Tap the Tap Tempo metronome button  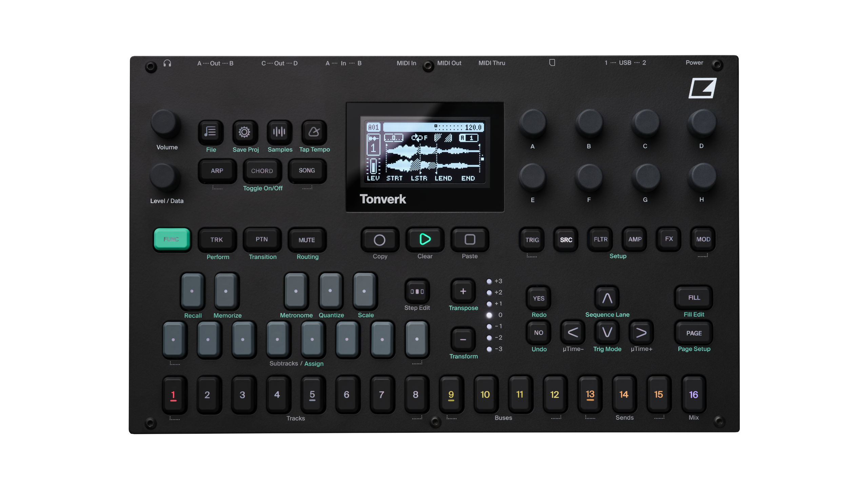(x=314, y=132)
